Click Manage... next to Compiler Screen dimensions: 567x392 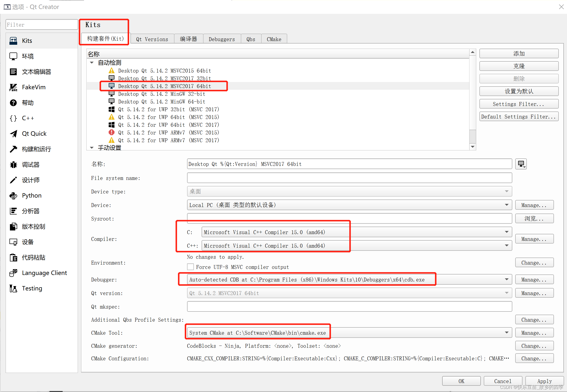pos(534,239)
